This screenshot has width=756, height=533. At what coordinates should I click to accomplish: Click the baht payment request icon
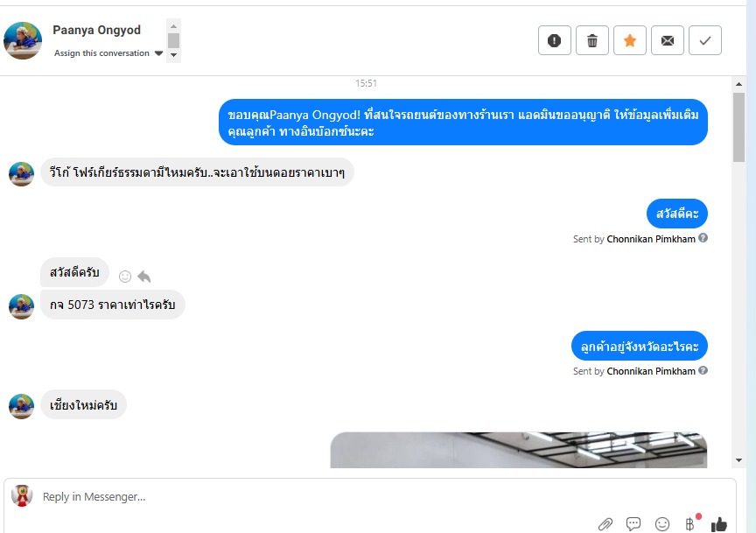(x=690, y=523)
